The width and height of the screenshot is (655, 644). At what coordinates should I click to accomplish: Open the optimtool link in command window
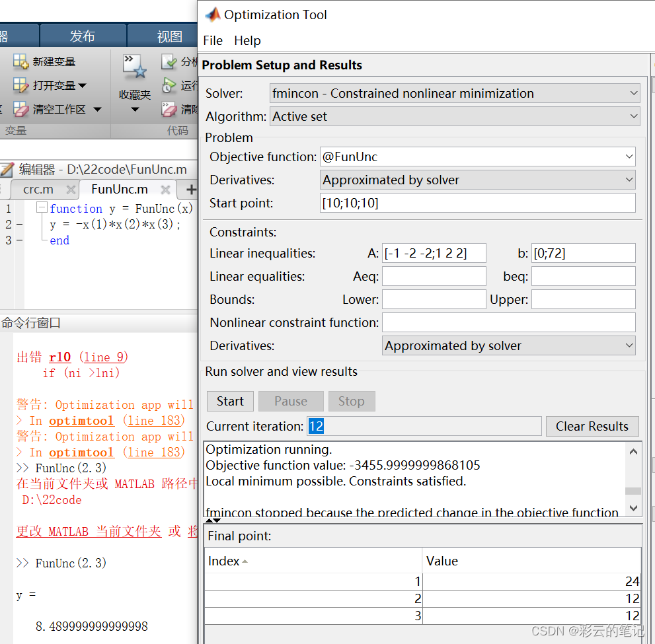(81, 420)
